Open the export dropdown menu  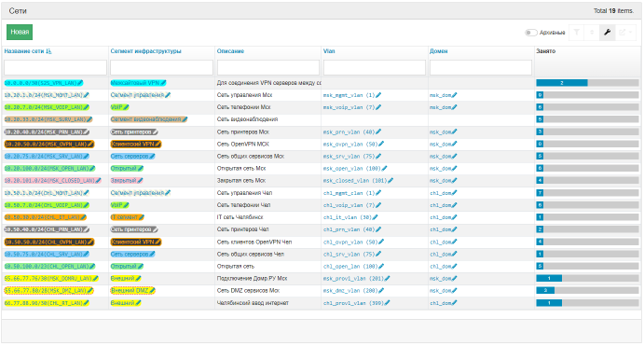(625, 32)
